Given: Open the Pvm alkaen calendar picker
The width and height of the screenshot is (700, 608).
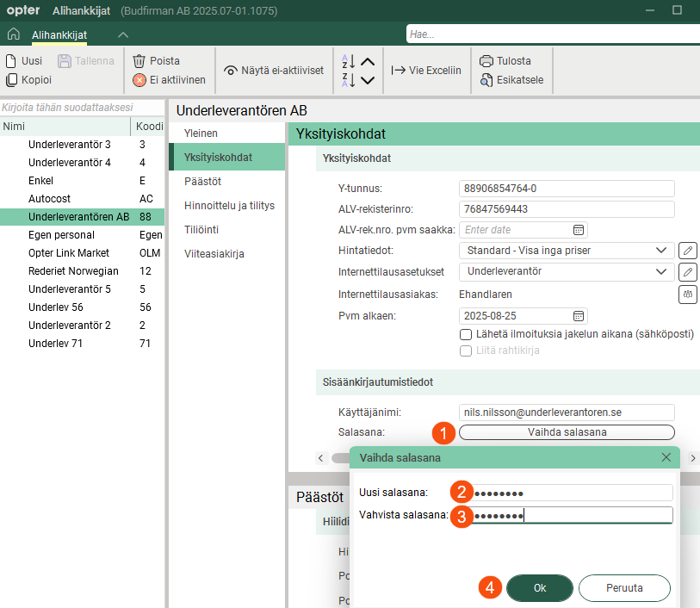Looking at the screenshot, I should pos(579,315).
